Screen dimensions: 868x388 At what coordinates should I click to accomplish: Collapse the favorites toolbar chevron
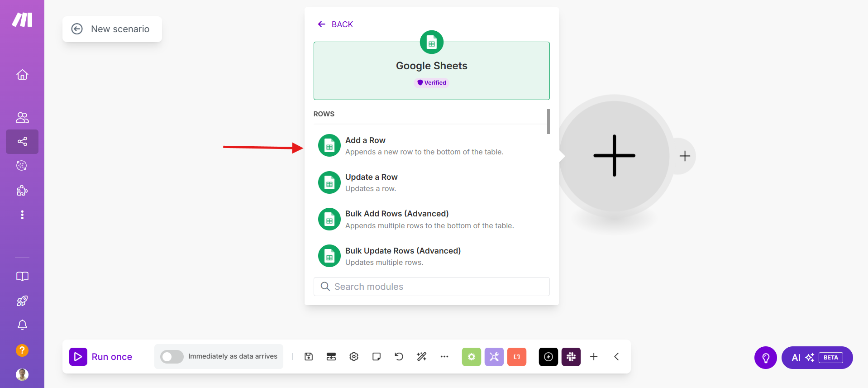[x=616, y=357]
